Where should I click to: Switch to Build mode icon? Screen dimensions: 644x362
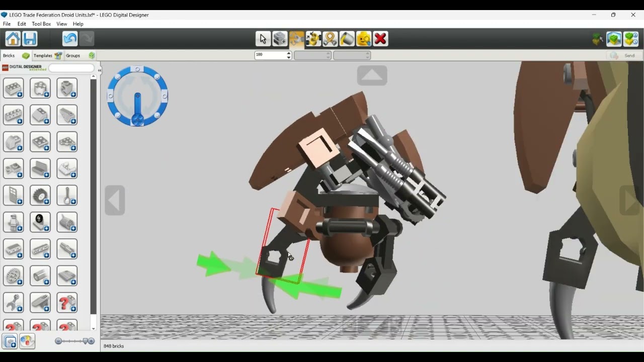(597, 39)
